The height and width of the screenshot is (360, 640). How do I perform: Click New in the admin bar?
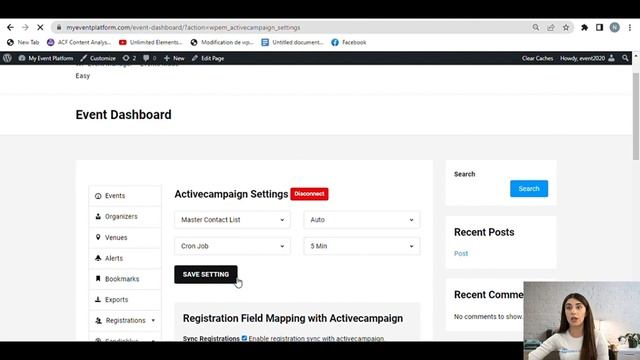click(174, 58)
